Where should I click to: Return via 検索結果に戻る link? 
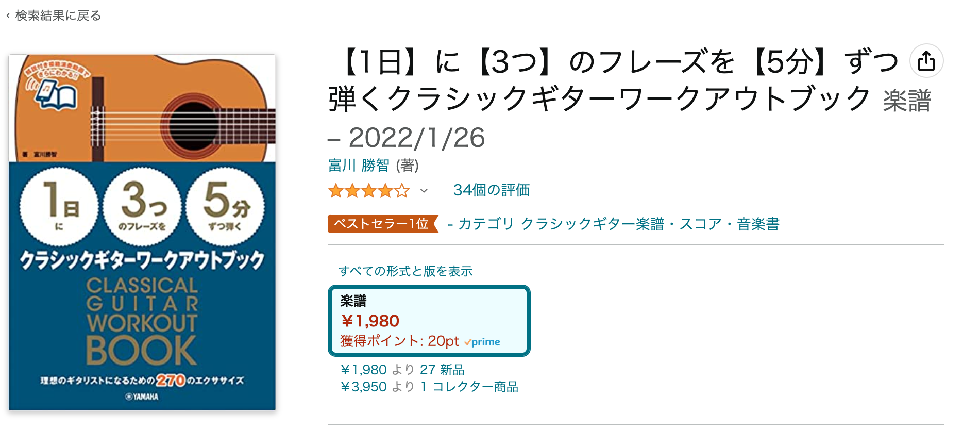(58, 16)
